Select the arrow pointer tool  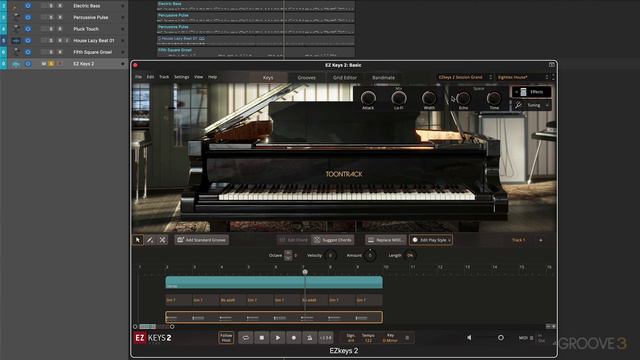(138, 240)
